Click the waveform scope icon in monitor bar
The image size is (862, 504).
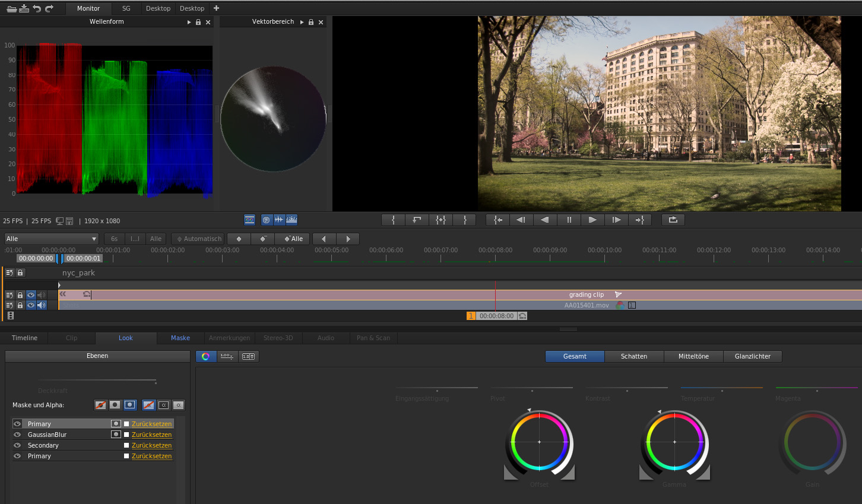tap(279, 220)
